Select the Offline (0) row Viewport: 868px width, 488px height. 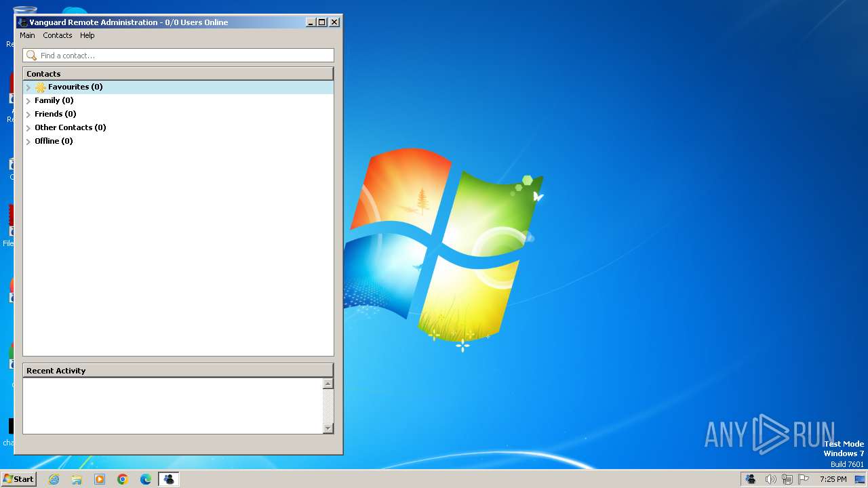point(178,141)
